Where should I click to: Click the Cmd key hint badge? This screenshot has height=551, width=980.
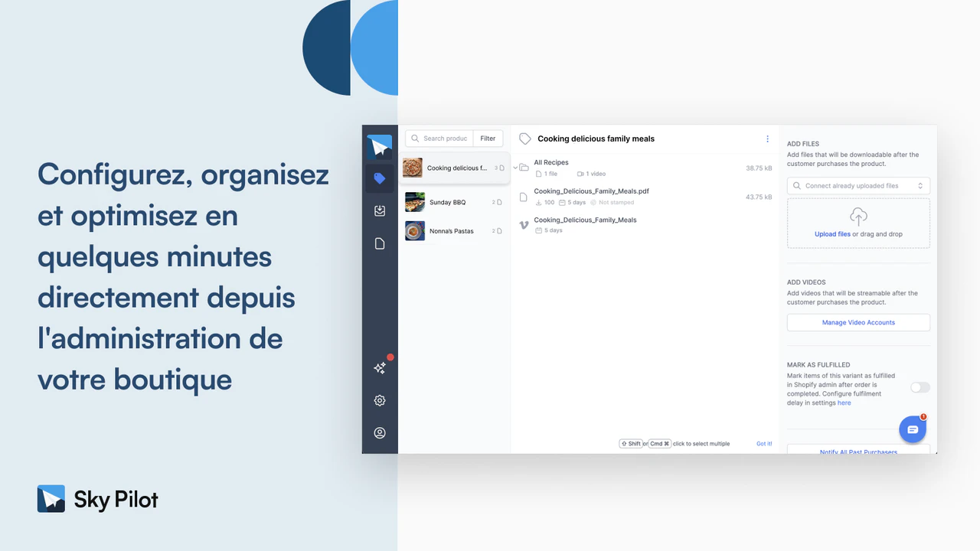tap(659, 444)
